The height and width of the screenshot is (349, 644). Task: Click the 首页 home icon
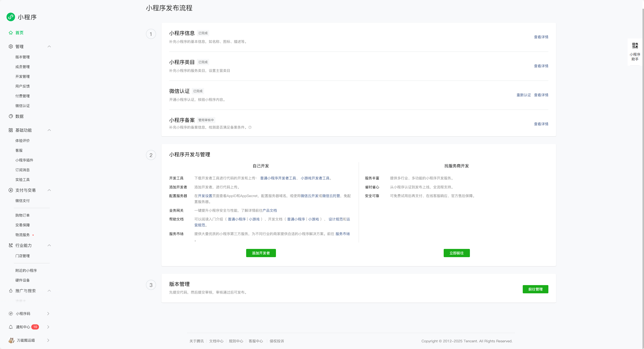(11, 33)
